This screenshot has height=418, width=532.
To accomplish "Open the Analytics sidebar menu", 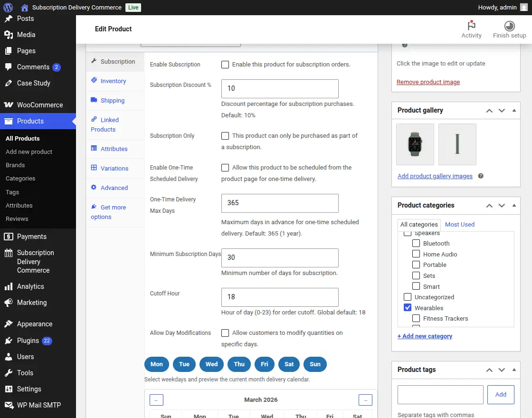I will (x=30, y=286).
